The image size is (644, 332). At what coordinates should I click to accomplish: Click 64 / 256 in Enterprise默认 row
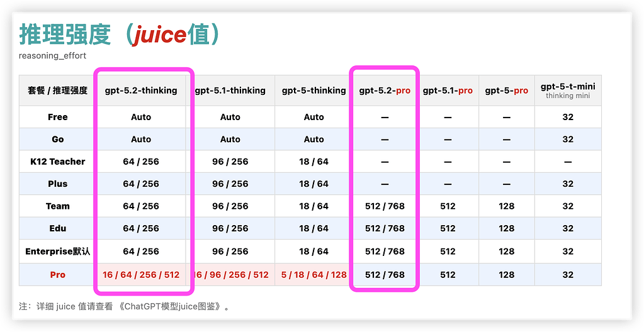tap(141, 251)
